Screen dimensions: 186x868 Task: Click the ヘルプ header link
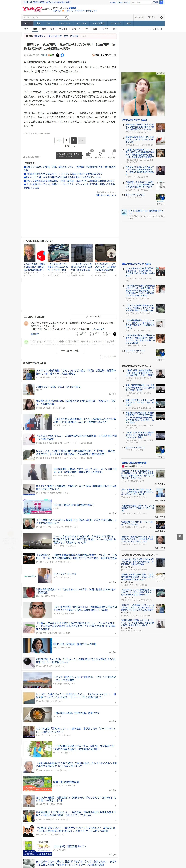(127, 2)
